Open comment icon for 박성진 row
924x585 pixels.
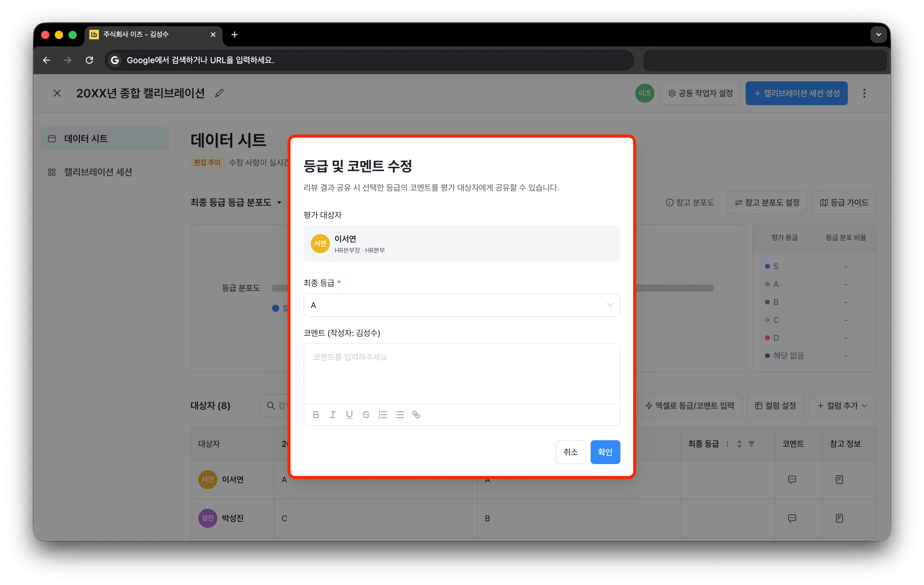(x=792, y=519)
